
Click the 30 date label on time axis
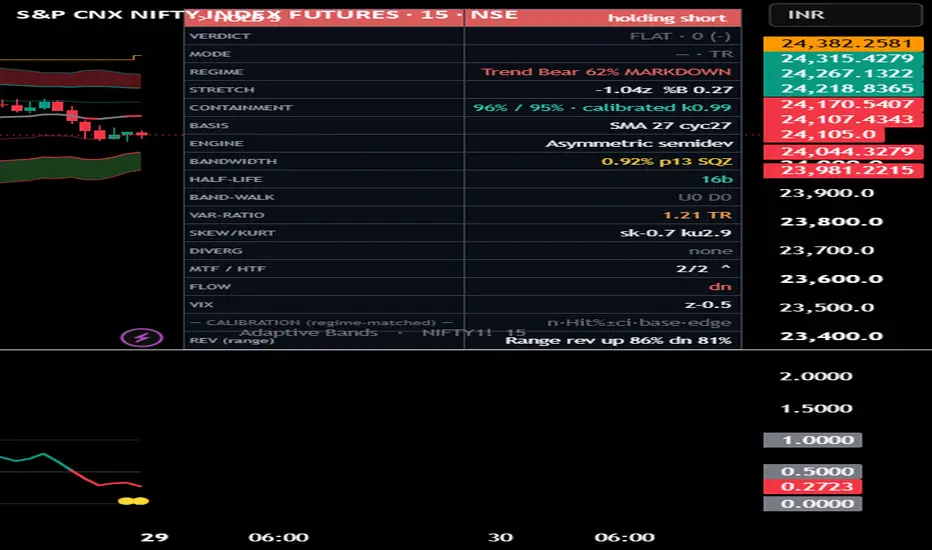500,538
